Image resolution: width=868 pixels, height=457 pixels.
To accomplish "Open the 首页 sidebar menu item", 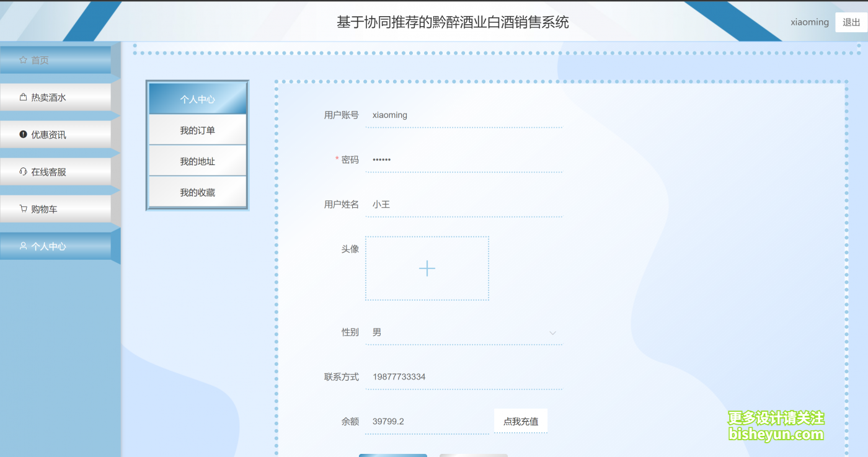I will click(55, 60).
